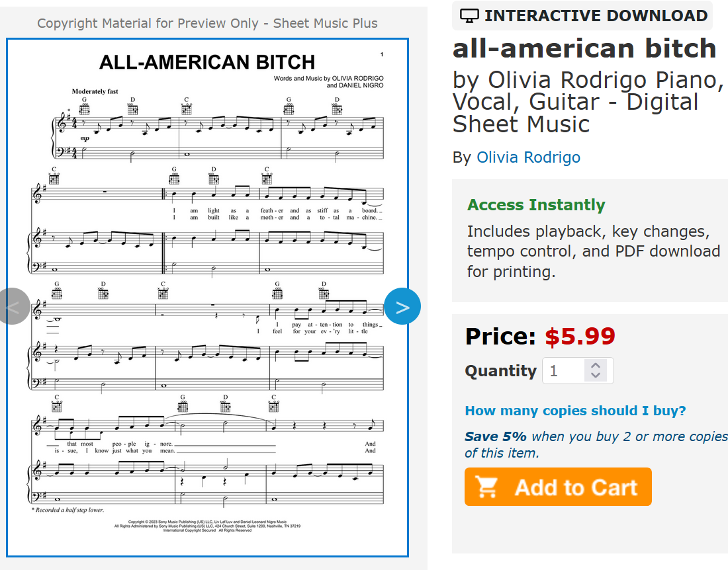
Task: Click the Interactive Download badge
Action: (x=582, y=16)
